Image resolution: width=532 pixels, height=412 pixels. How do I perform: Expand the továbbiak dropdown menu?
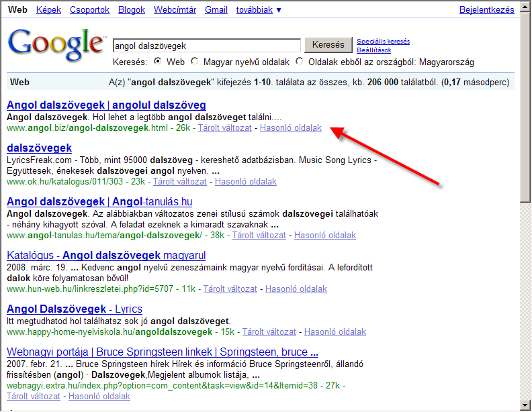coord(259,10)
